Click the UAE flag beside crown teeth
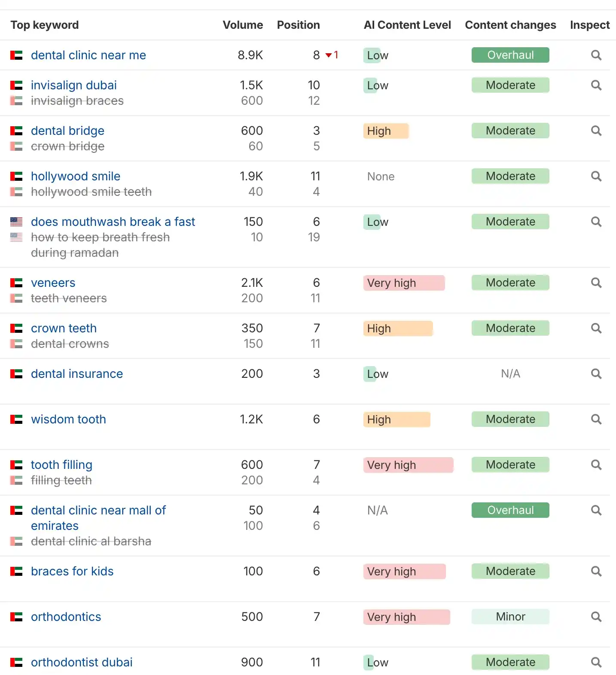 (x=16, y=328)
